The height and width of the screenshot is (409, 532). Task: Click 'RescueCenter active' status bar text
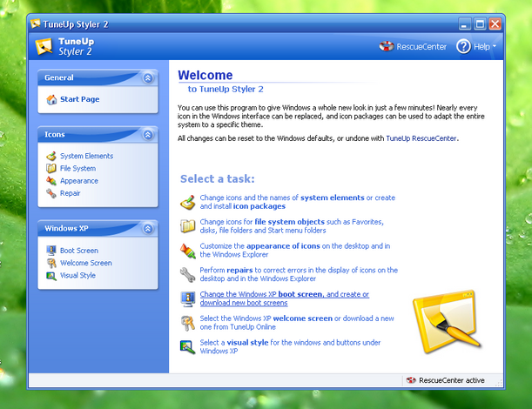pyautogui.click(x=452, y=380)
